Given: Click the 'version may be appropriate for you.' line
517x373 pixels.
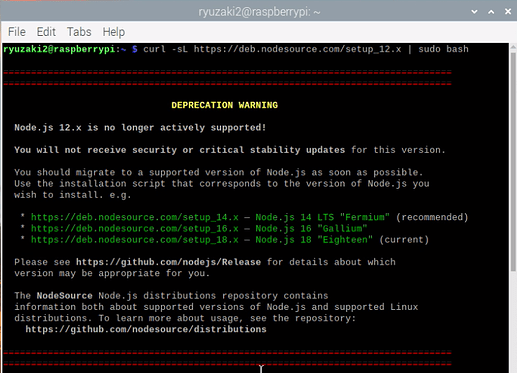Looking at the screenshot, I should click(112, 273).
